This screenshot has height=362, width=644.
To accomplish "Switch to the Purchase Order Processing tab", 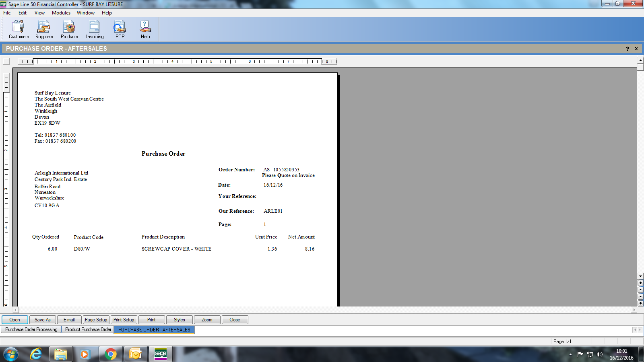I will click(x=31, y=329).
